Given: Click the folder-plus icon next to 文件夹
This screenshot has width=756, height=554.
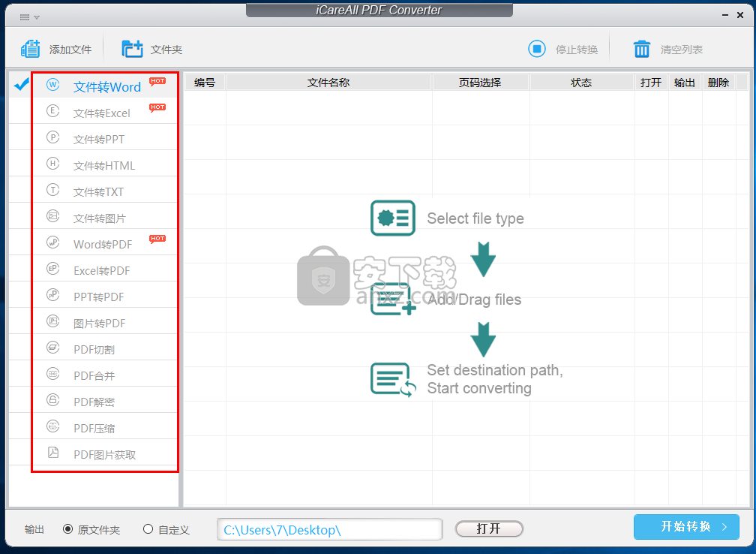Looking at the screenshot, I should click(132, 49).
